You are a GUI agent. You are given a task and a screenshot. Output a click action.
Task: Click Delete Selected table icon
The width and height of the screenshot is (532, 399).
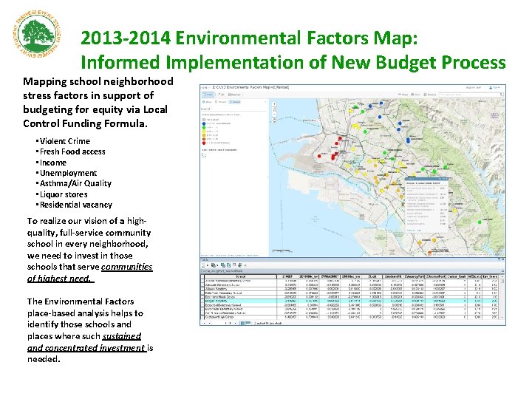click(245, 265)
